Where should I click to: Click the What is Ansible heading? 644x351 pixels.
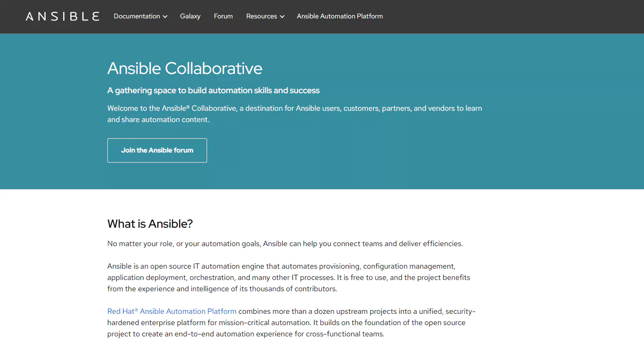click(x=150, y=224)
